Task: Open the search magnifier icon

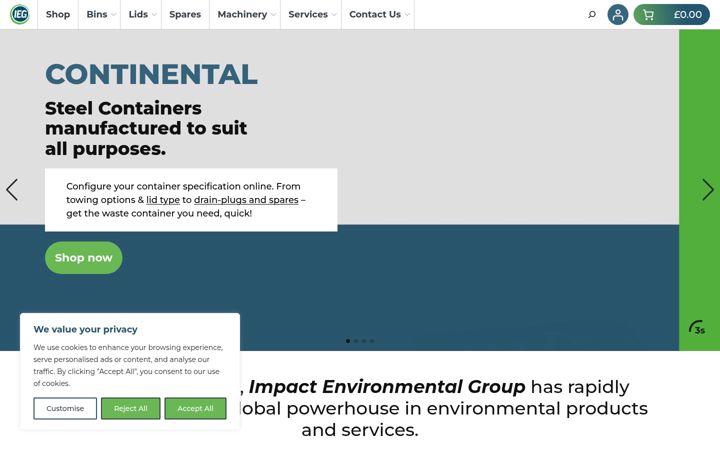Action: coord(592,15)
